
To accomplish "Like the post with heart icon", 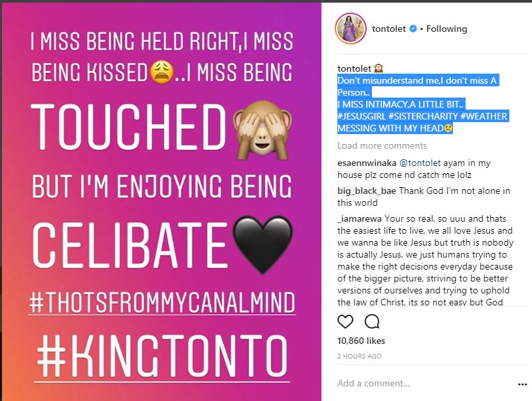I will point(345,322).
